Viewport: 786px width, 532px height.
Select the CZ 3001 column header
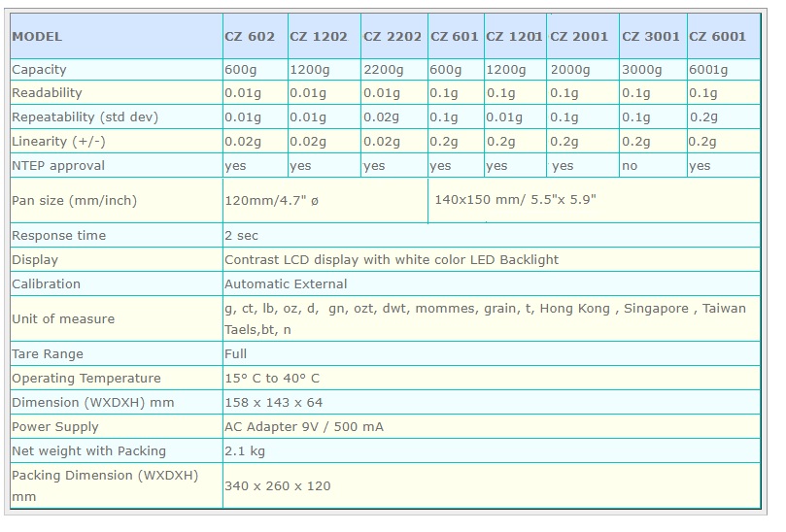(x=651, y=37)
